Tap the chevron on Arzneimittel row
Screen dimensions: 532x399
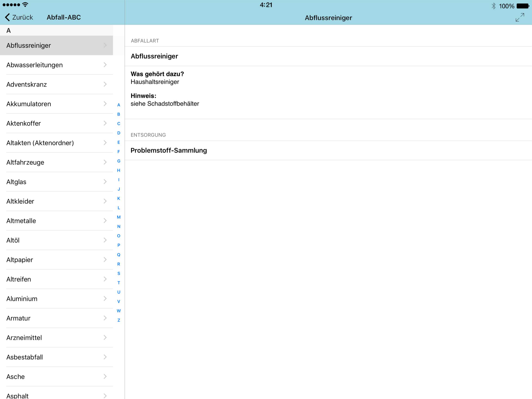pos(105,338)
